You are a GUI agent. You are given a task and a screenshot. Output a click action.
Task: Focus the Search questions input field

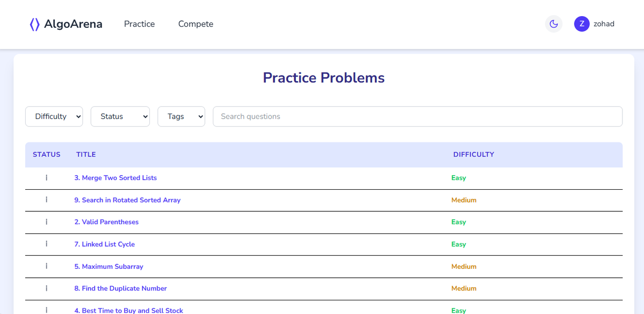(418, 116)
